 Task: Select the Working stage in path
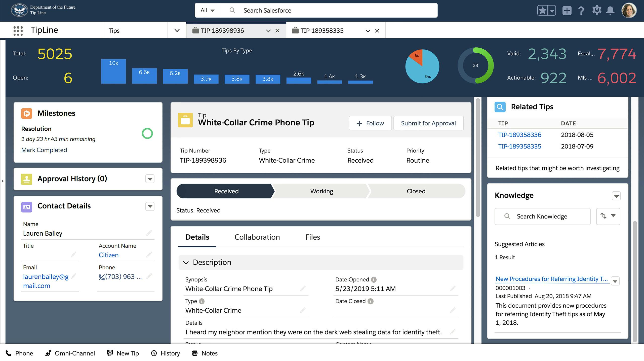(321, 191)
